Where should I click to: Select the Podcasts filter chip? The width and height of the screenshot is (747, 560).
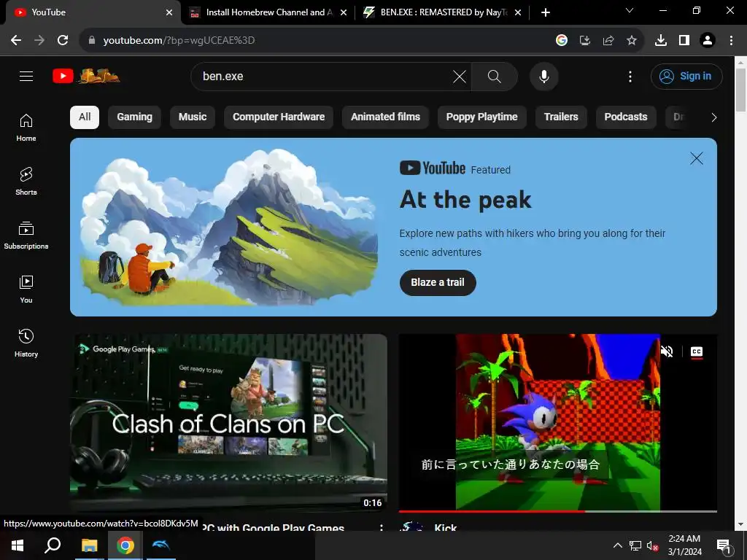tap(626, 117)
